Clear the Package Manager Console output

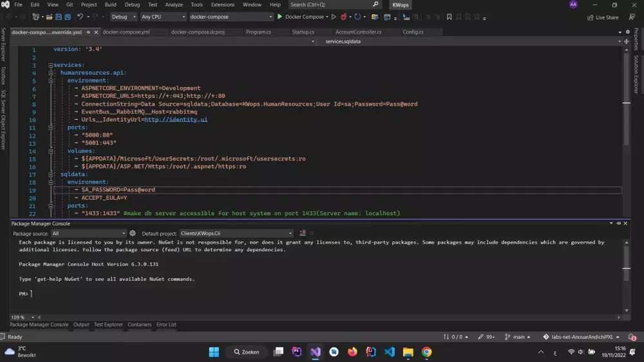[302, 233]
